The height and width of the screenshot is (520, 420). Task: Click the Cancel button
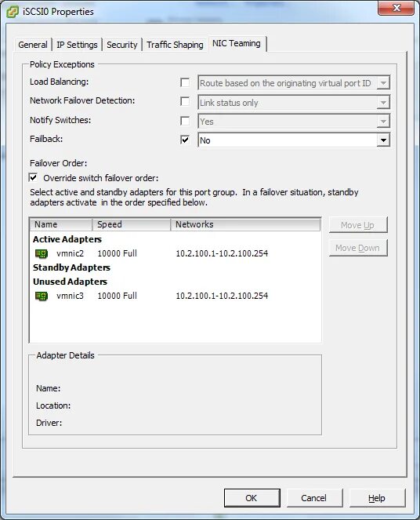coord(314,498)
